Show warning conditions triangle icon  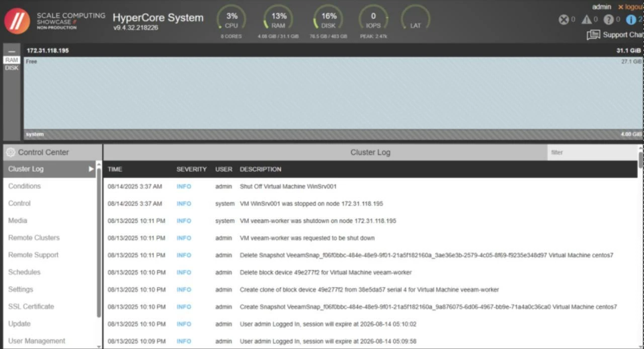(x=586, y=20)
